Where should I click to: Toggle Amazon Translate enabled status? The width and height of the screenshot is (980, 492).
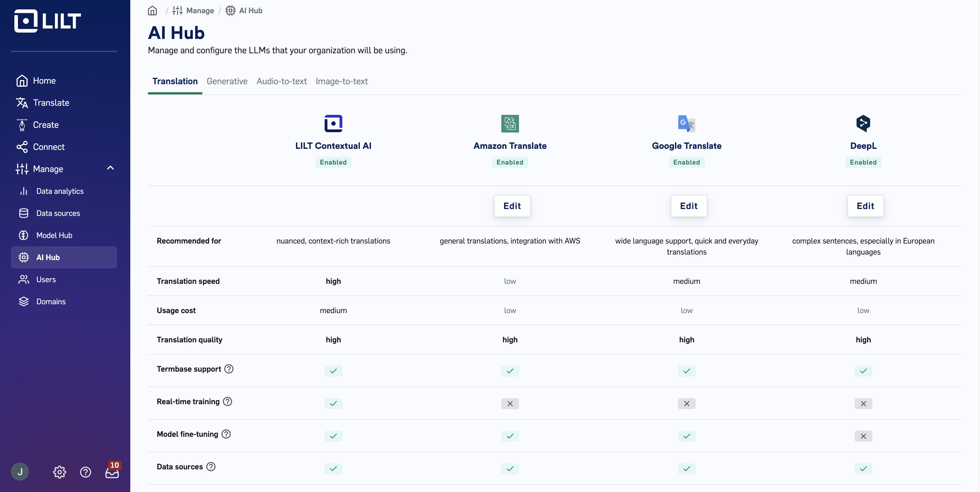[510, 162]
